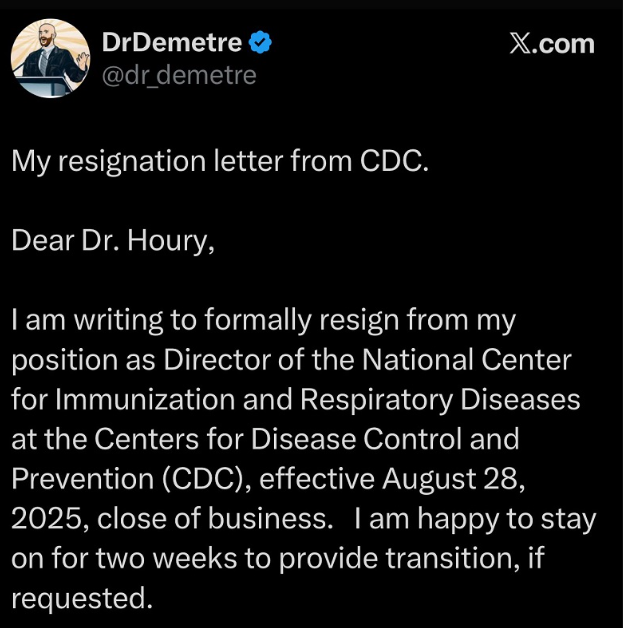The height and width of the screenshot is (628, 623).
Task: Click the "Dear Dr. Houry," greeting
Action: [113, 241]
